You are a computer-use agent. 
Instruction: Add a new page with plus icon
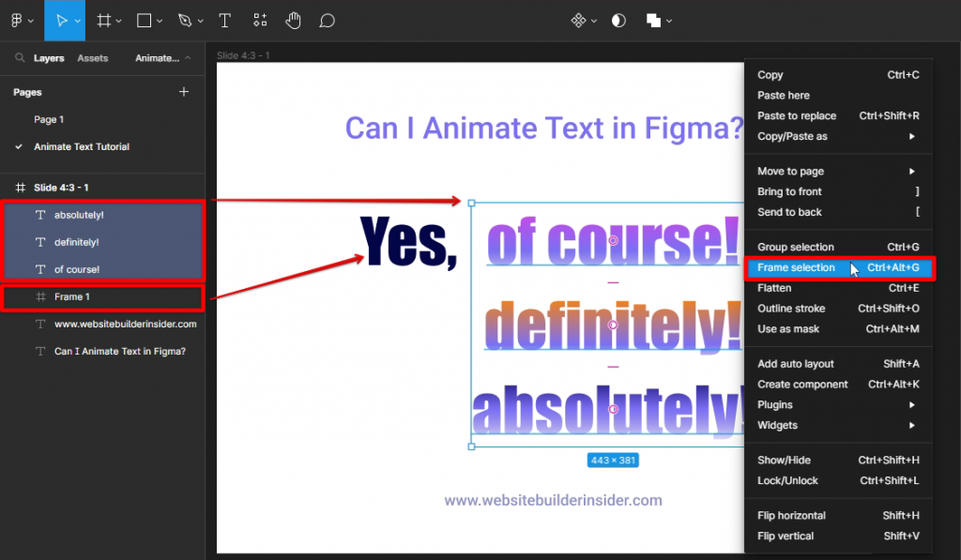coord(184,92)
